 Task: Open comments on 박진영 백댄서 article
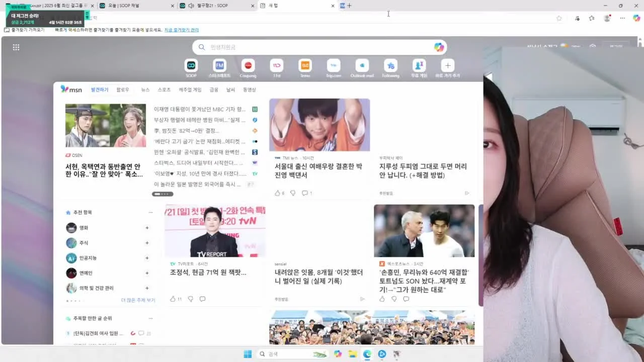pos(305,193)
